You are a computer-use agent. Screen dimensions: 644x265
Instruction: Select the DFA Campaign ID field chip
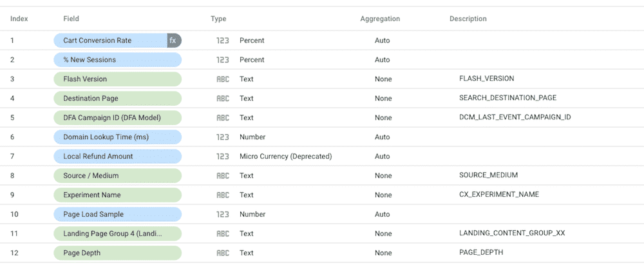(117, 118)
